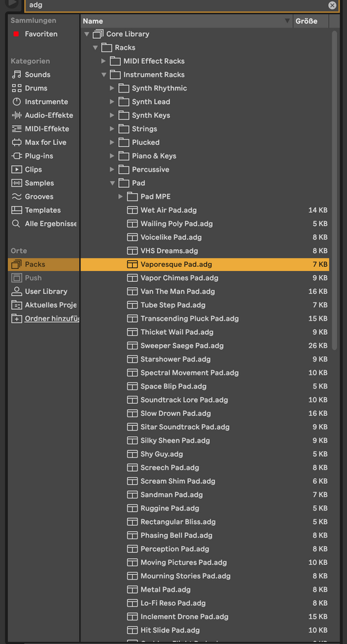This screenshot has height=644, width=347.
Task: Click the Ordner hinzufügen link
Action: 52,318
